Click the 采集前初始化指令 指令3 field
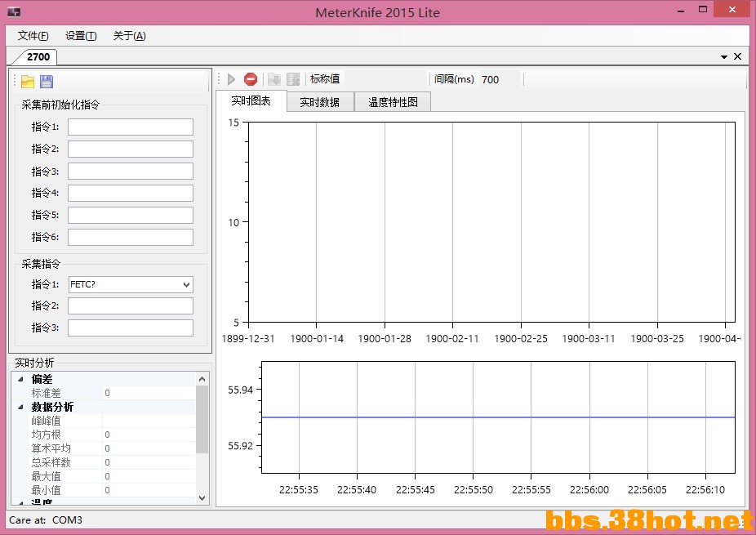 pyautogui.click(x=131, y=172)
